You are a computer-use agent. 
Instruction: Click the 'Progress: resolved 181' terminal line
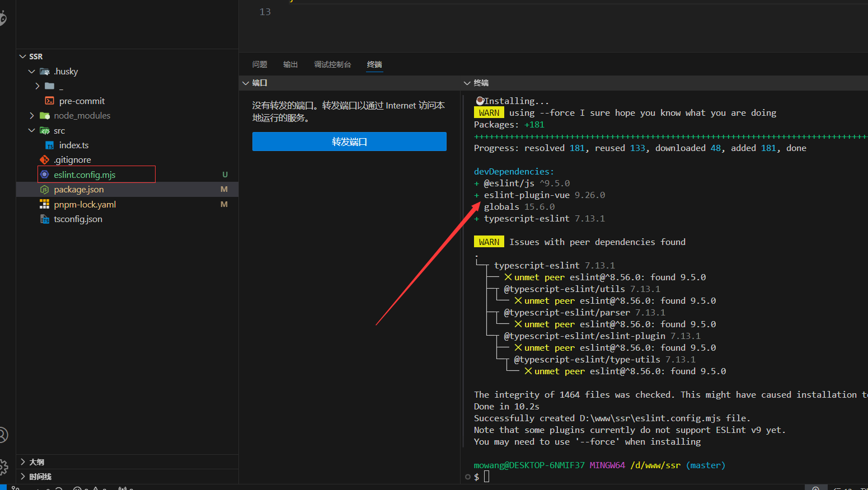(640, 148)
